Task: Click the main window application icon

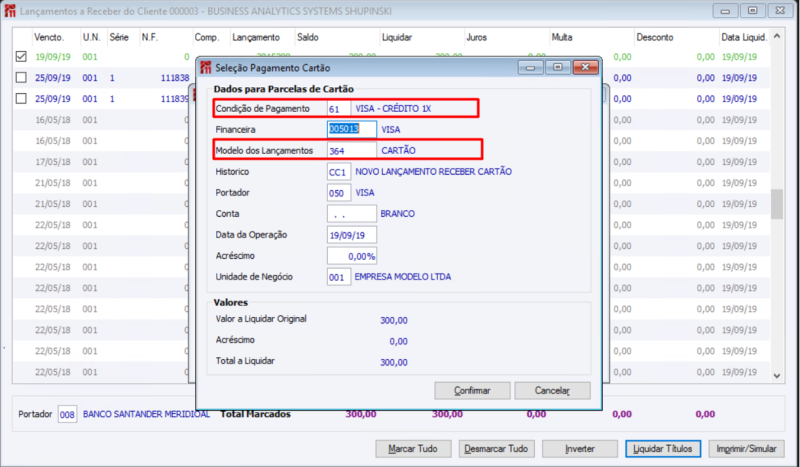Action: coord(10,11)
